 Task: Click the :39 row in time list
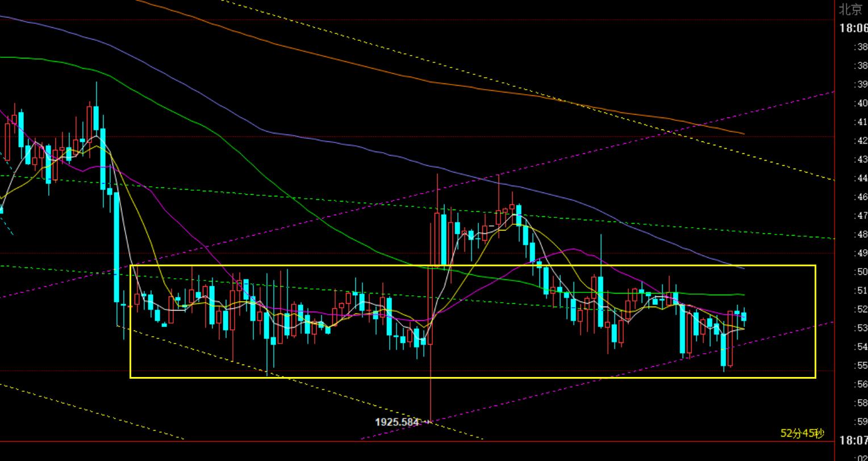(x=860, y=85)
